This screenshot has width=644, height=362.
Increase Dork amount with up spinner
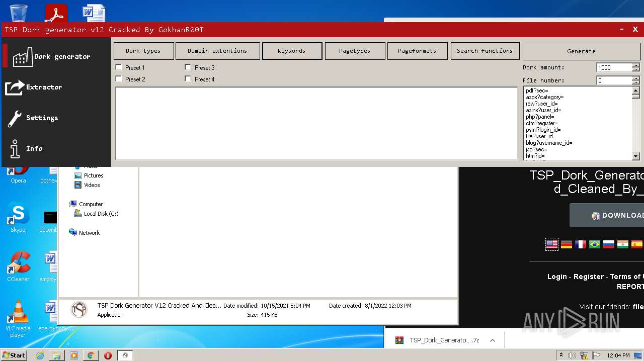pyautogui.click(x=636, y=65)
